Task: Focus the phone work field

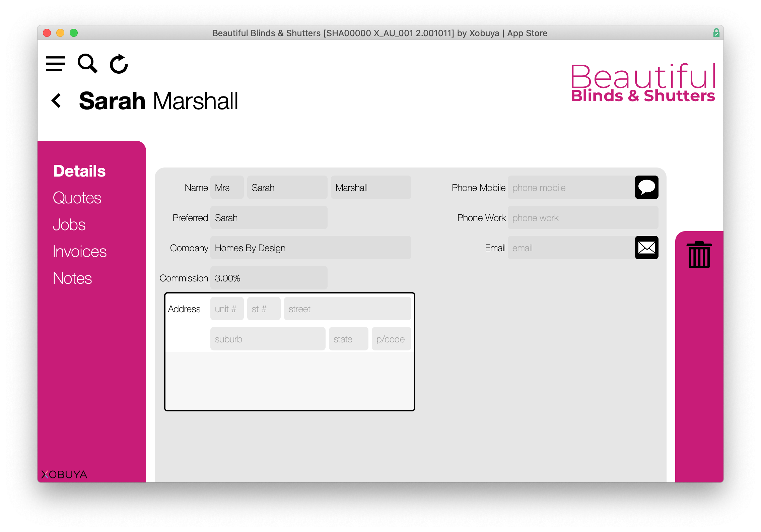Action: coord(583,217)
